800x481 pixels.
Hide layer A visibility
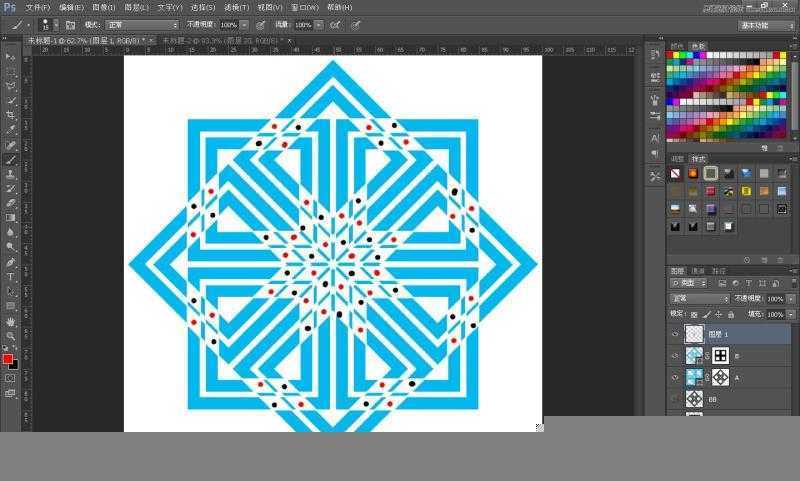point(675,377)
